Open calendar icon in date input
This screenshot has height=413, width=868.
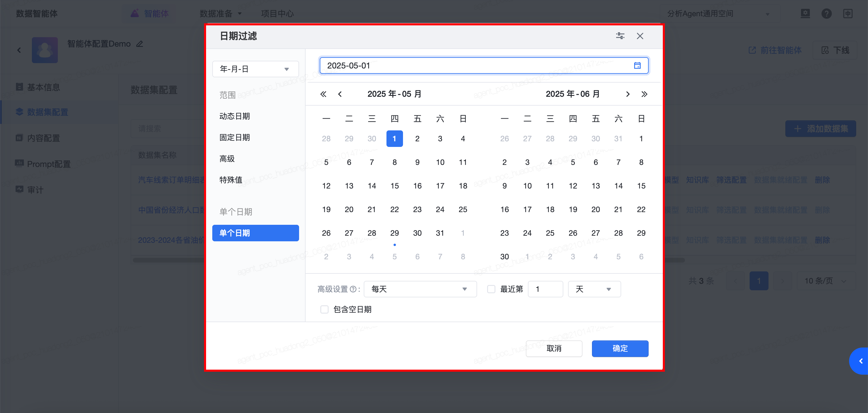pyautogui.click(x=637, y=65)
